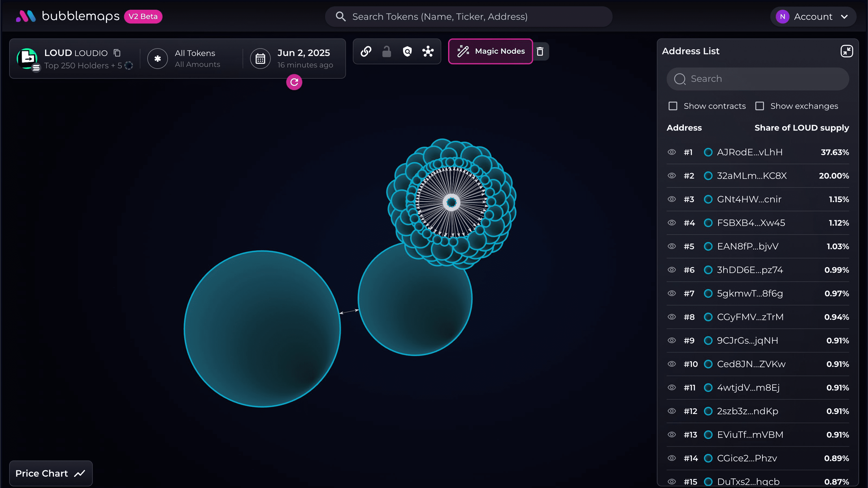868x488 pixels.
Task: Click the central node of the cluster
Action: 452,203
